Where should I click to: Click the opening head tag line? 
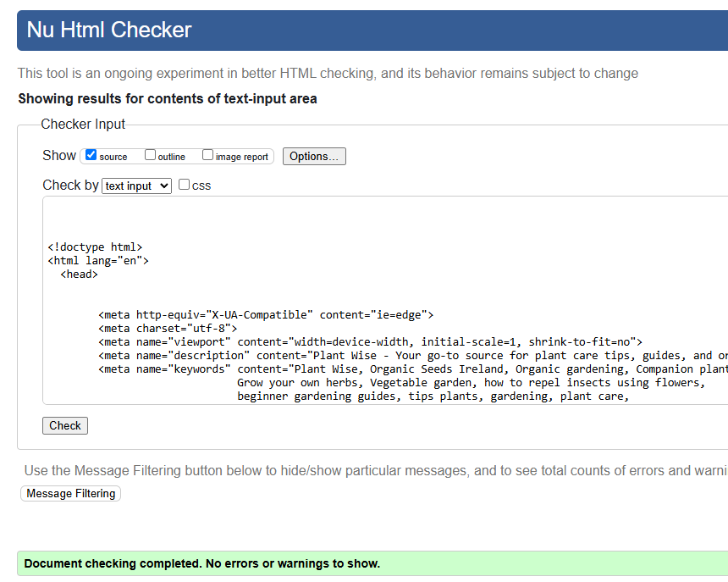tap(79, 274)
